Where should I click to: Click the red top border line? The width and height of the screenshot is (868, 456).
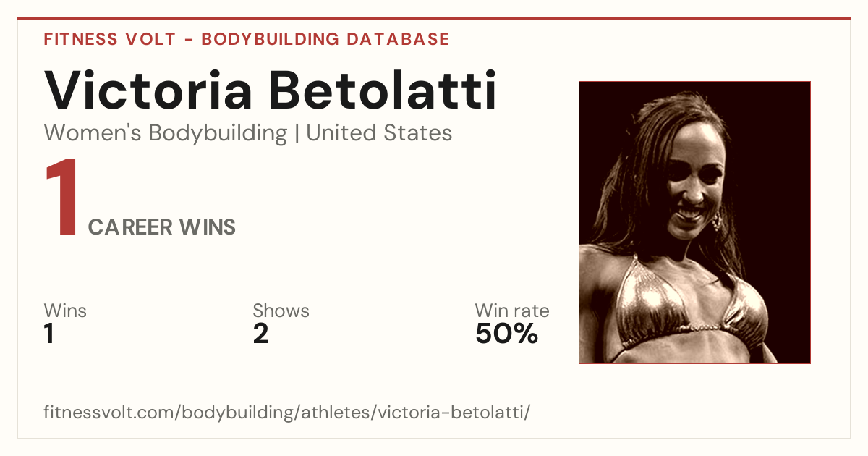(x=434, y=19)
